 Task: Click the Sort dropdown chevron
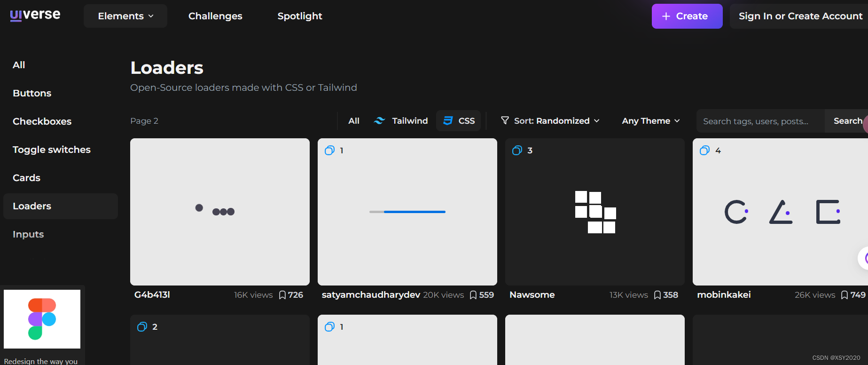596,121
